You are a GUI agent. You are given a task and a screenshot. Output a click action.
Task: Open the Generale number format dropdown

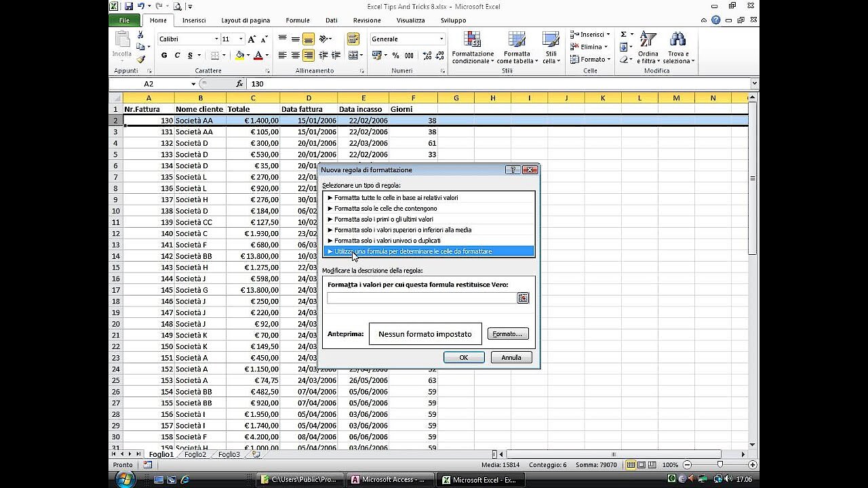click(x=441, y=39)
